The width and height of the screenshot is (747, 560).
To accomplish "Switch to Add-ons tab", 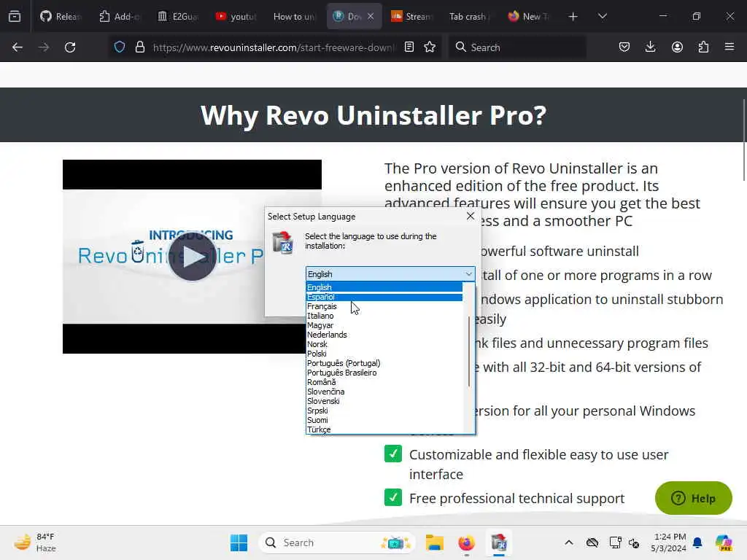I will [119, 17].
